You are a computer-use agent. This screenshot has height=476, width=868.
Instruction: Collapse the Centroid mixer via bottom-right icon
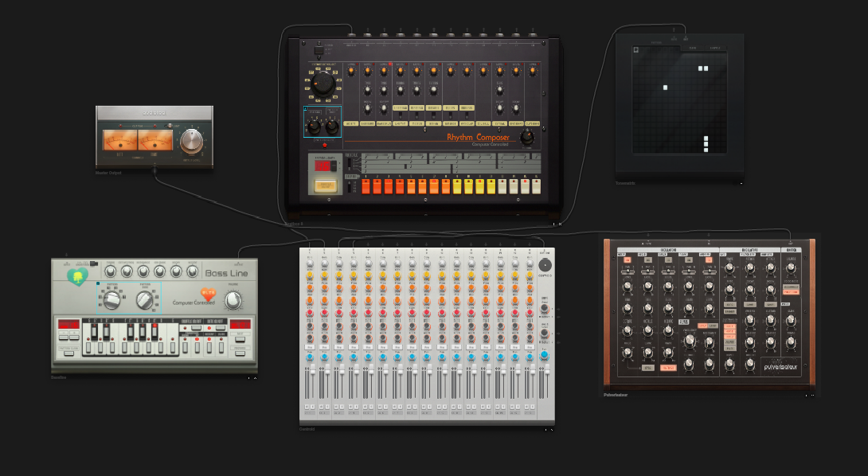pos(552,430)
